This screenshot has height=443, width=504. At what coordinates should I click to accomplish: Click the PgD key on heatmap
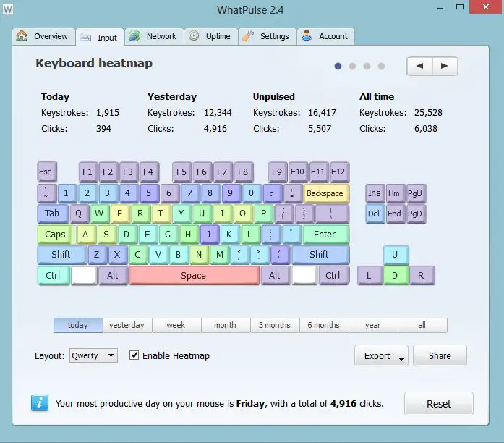[x=417, y=214]
